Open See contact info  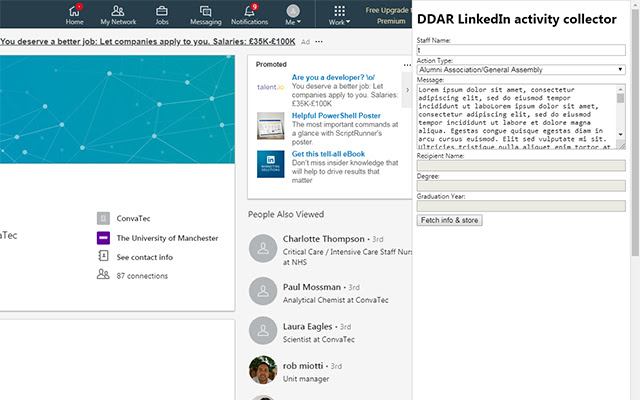(x=144, y=257)
